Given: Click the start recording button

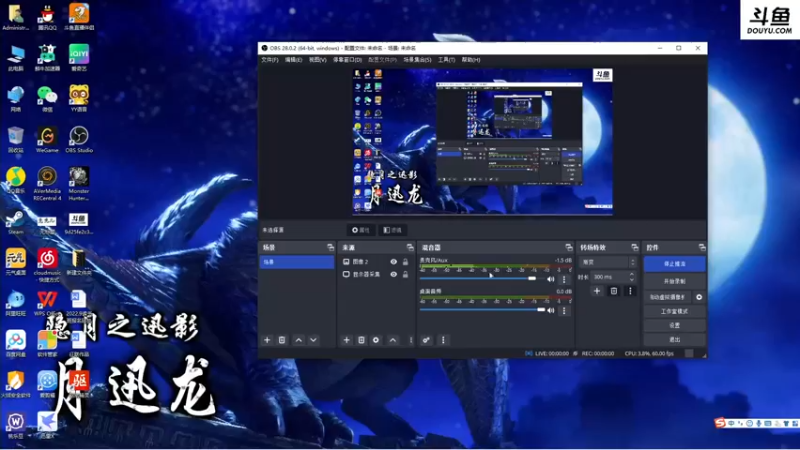Looking at the screenshot, I should (674, 281).
